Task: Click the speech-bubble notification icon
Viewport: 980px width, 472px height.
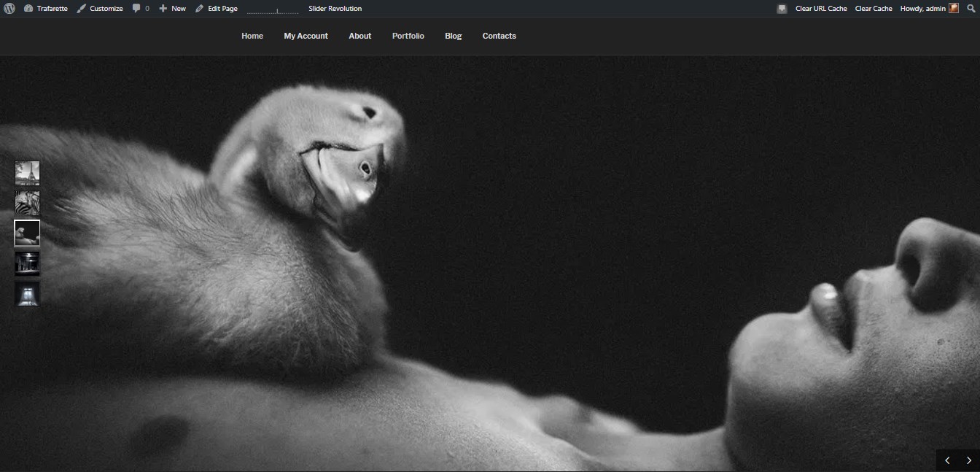Action: [782, 9]
